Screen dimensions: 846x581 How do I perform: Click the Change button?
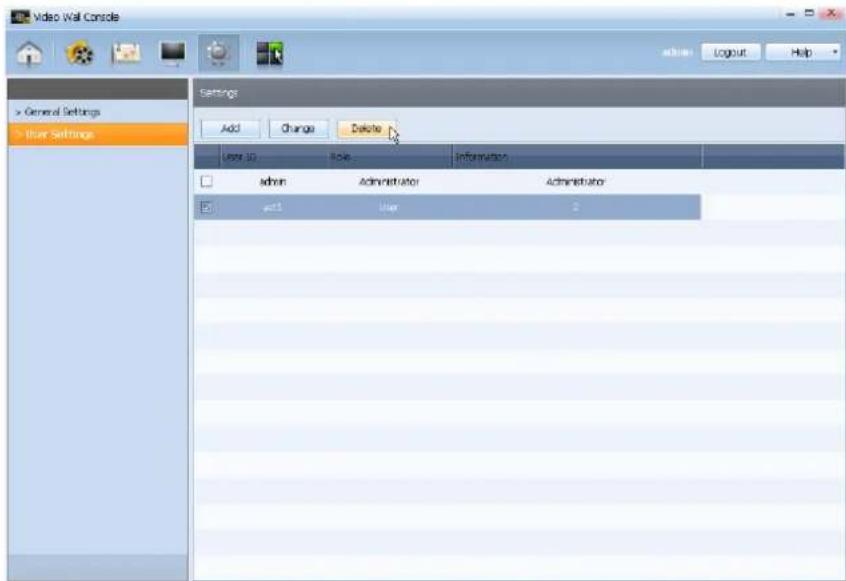pos(298,128)
